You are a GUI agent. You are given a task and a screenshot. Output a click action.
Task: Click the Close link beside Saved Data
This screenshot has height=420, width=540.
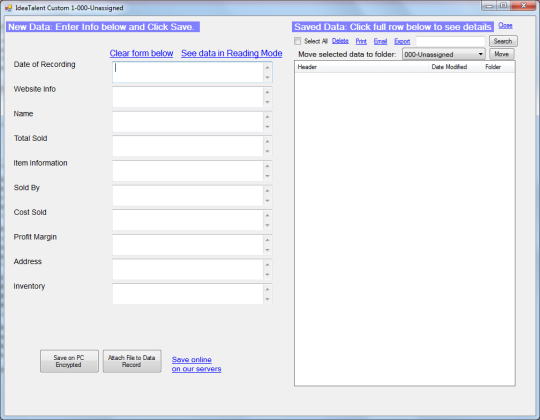[505, 25]
